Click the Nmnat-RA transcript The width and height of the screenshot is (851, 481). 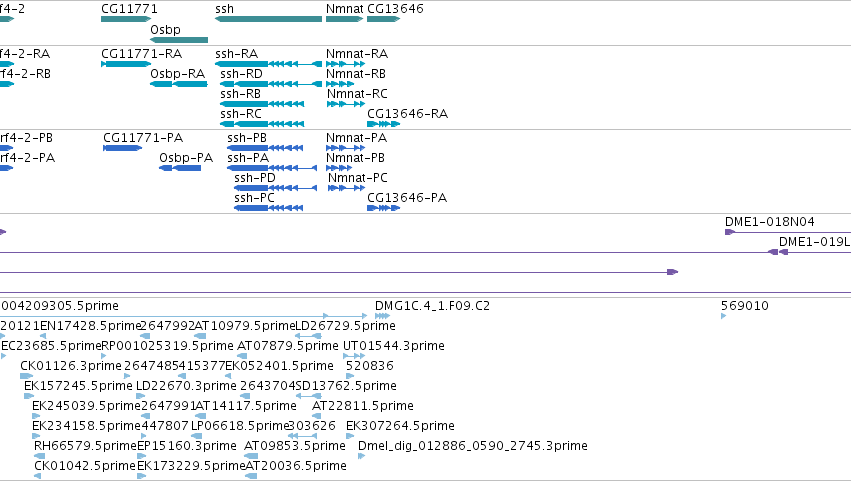[346, 64]
